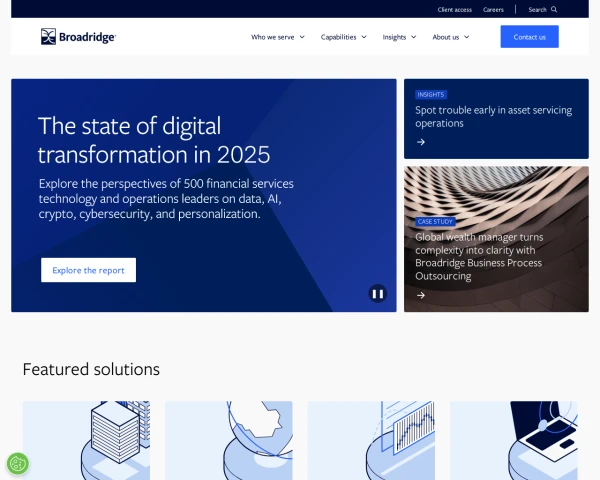Click Explore the report button
The height and width of the screenshot is (480, 600).
(88, 270)
